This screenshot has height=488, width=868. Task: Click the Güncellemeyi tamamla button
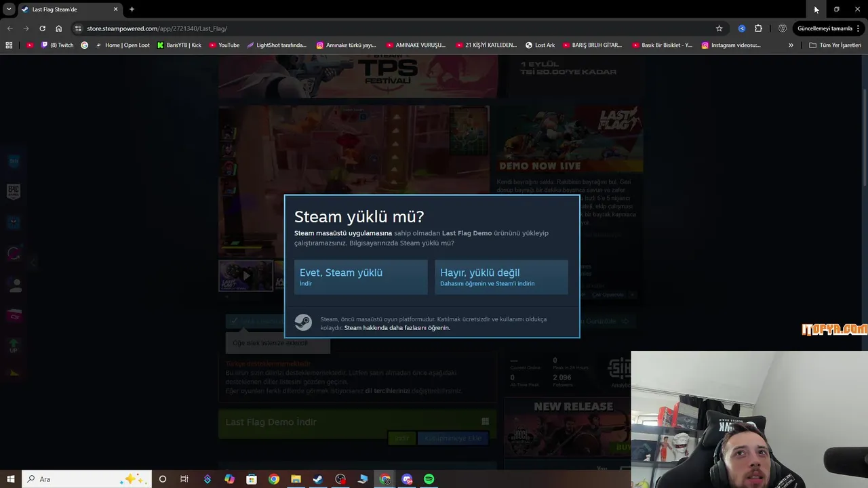tap(825, 28)
